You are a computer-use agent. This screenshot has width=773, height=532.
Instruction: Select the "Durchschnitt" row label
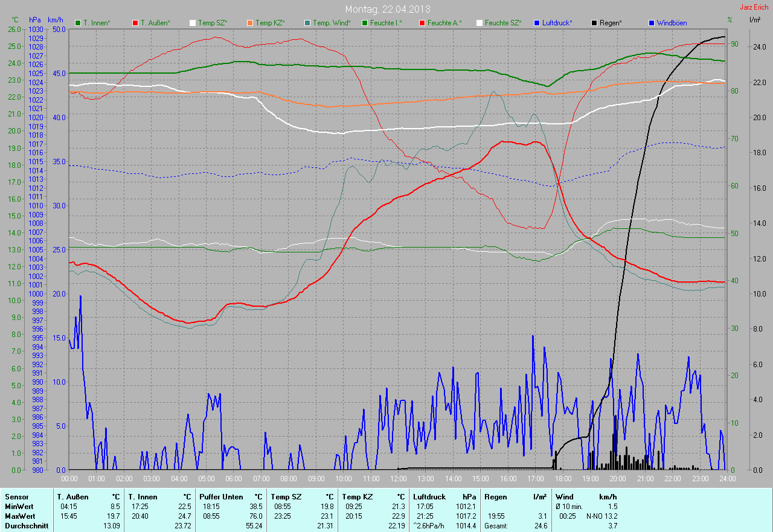pos(25,526)
